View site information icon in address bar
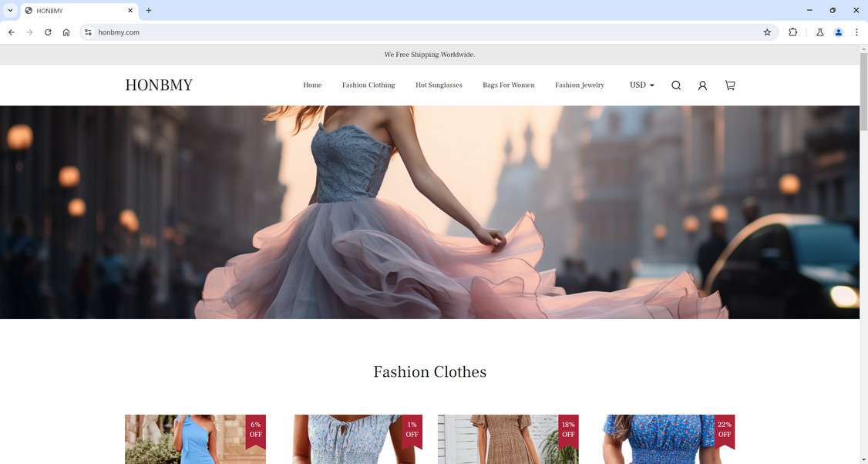 (88, 32)
